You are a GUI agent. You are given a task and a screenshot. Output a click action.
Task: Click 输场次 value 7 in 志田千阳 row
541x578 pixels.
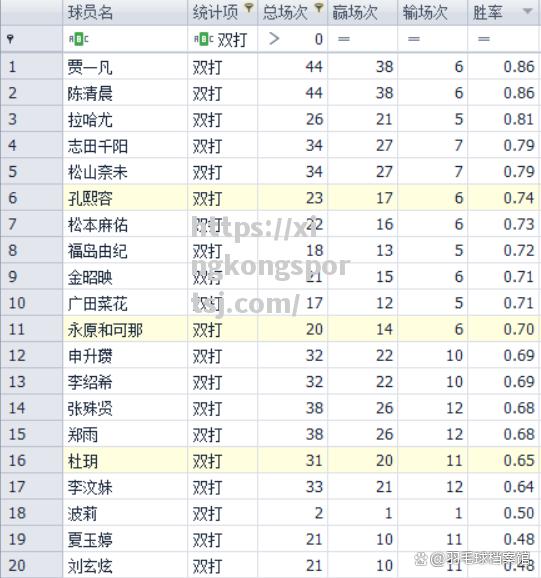[458, 146]
